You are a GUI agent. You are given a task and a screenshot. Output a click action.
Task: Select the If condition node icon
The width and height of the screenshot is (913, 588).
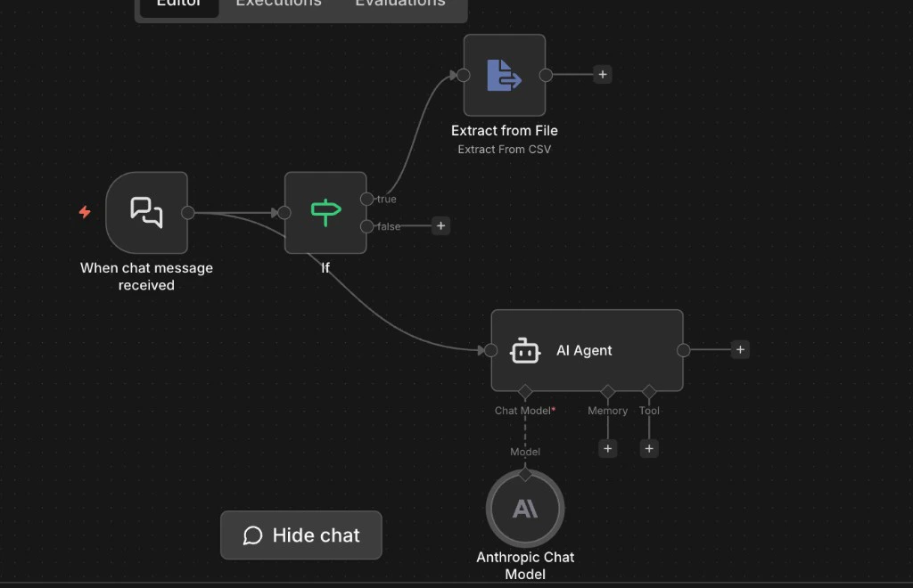[x=325, y=212]
